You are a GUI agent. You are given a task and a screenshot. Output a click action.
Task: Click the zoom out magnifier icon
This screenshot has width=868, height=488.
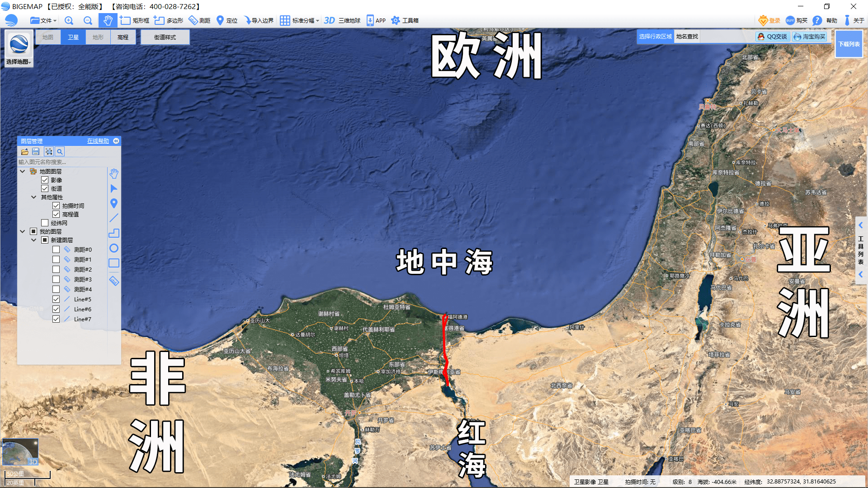click(88, 20)
